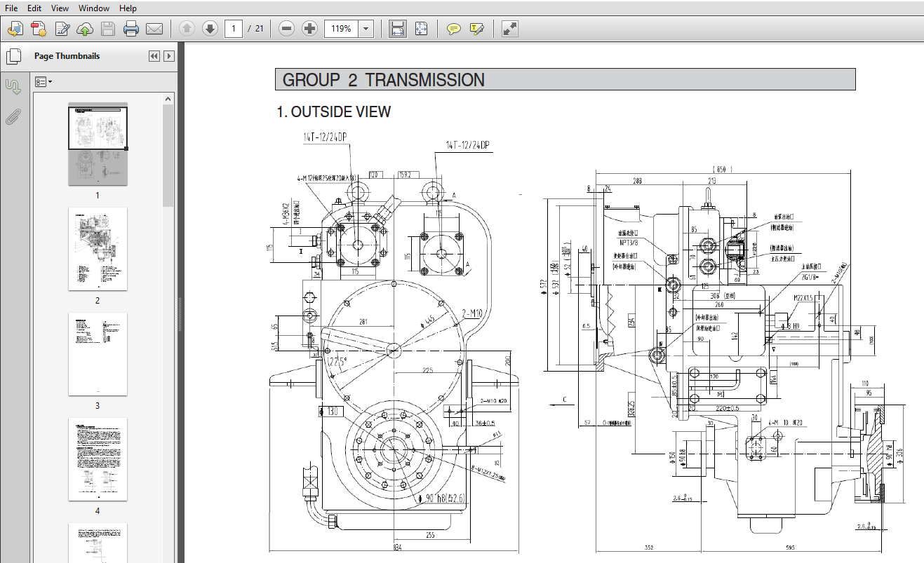Click the '/ 21' total pages label
Image resolution: width=924 pixels, height=563 pixels.
[x=255, y=29]
